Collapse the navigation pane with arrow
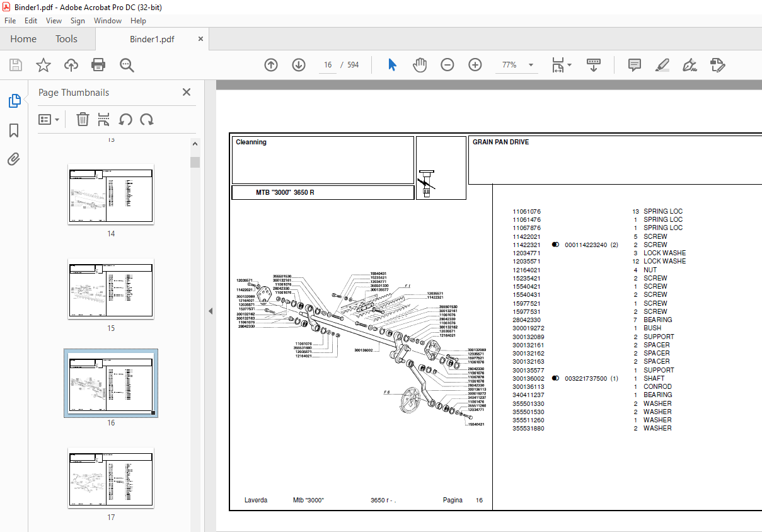 [x=211, y=311]
